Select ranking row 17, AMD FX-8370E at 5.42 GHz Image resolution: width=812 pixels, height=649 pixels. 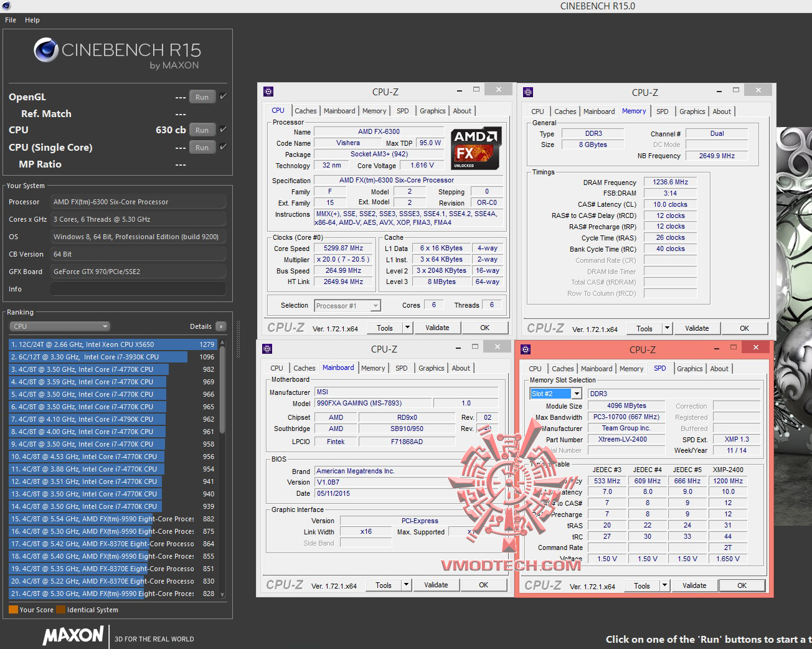click(x=113, y=544)
